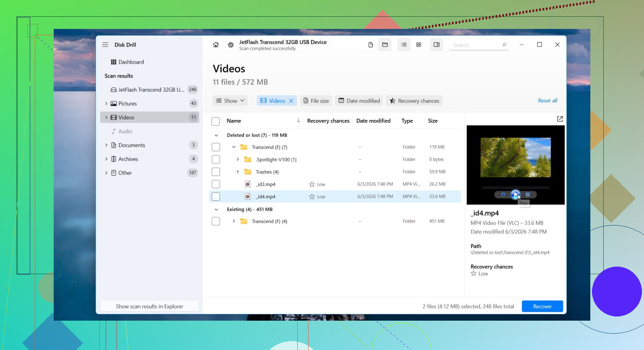Select the grid icons view layout

coord(418,45)
